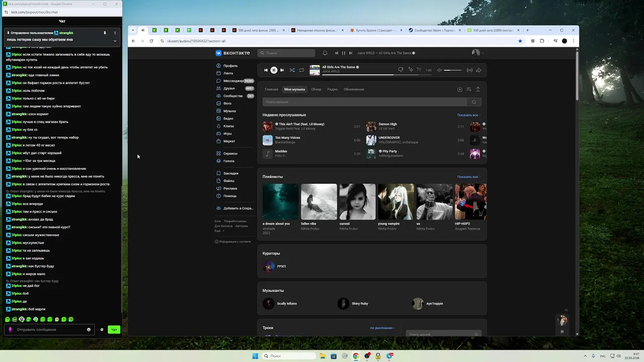
Task: Open Профиль in left sidebar
Action: pos(230,66)
